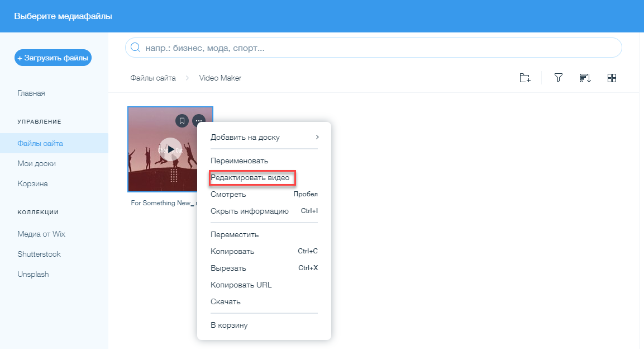Switch view with the grid icon
This screenshot has width=644, height=349.
(612, 78)
